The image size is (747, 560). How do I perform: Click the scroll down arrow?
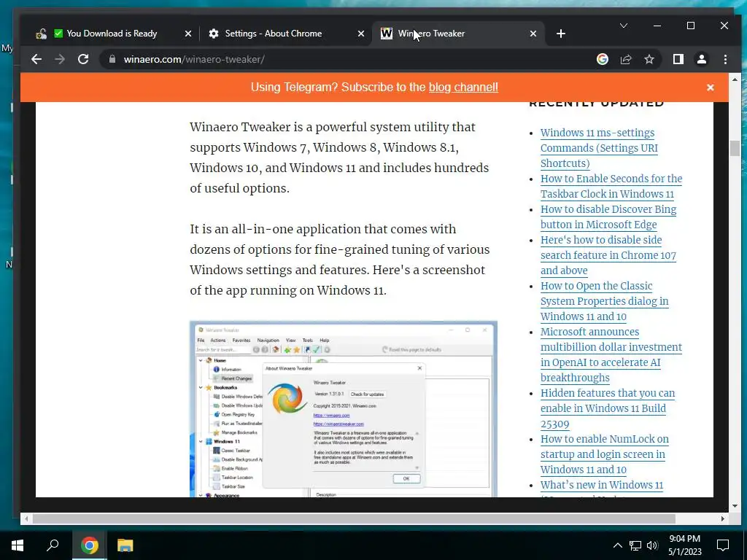pos(735,506)
